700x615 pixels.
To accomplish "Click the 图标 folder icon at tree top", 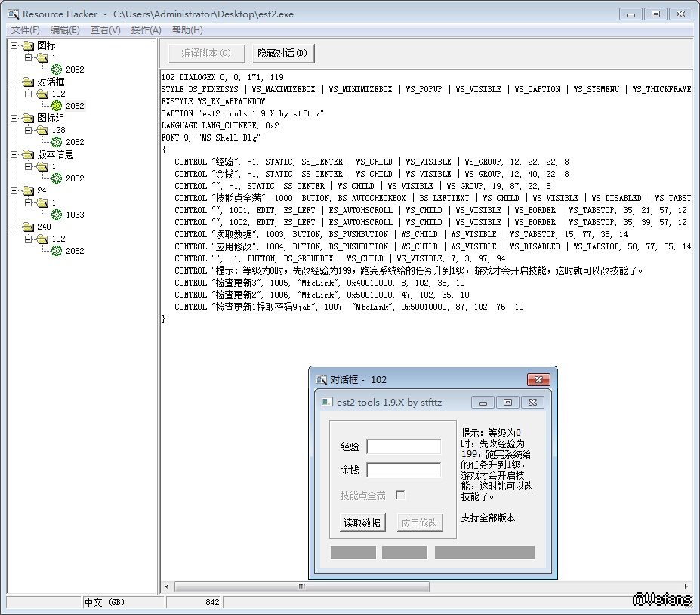I will [29, 45].
